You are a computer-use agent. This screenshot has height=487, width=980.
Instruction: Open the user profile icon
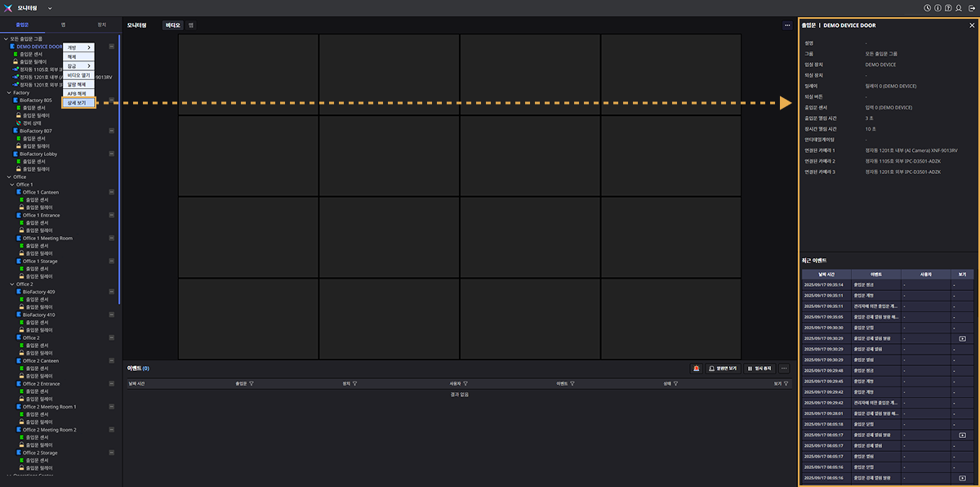point(958,7)
